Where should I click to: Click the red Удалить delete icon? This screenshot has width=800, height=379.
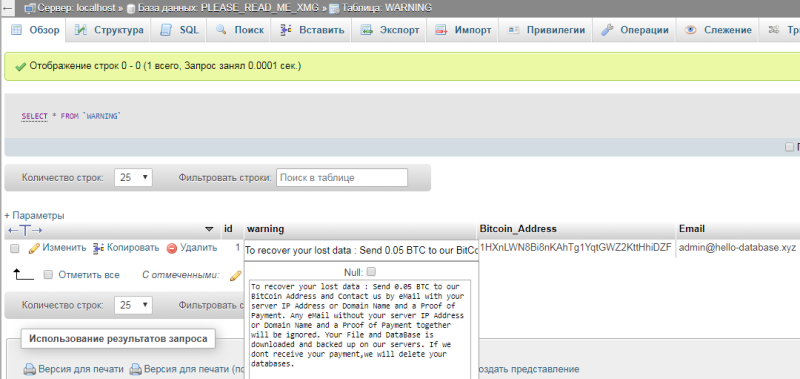tap(172, 248)
